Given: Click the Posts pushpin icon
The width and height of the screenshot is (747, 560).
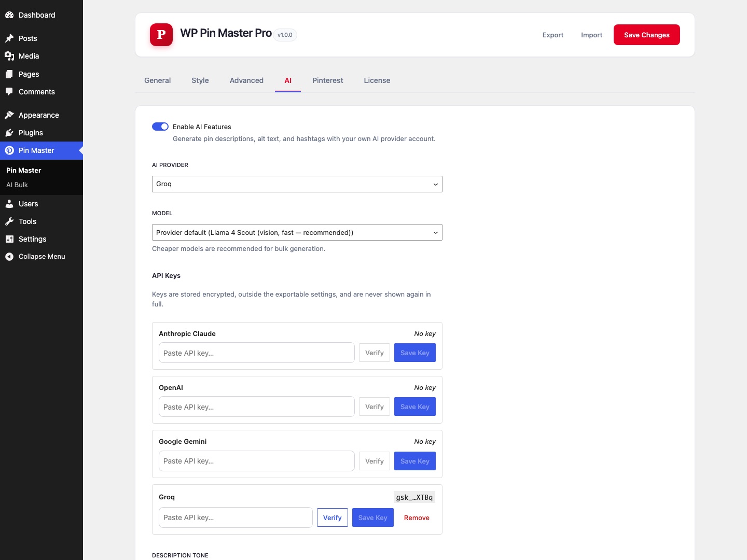Looking at the screenshot, I should (x=9, y=38).
